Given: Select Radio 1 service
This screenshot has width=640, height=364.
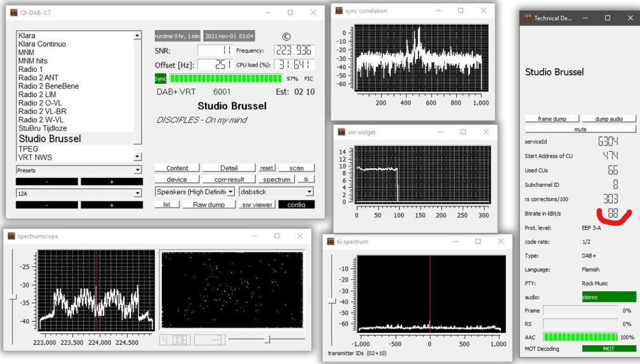Looking at the screenshot, I should pos(30,69).
